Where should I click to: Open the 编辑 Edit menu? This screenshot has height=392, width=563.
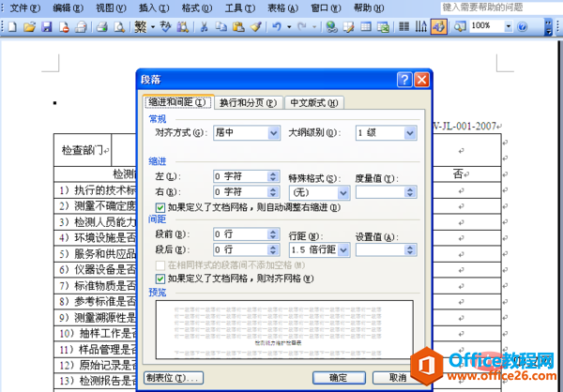click(x=68, y=8)
